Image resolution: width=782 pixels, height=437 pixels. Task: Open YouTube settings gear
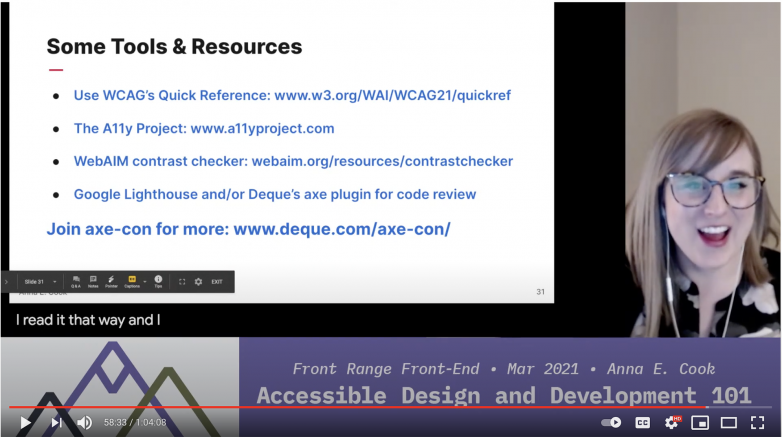[672, 423]
